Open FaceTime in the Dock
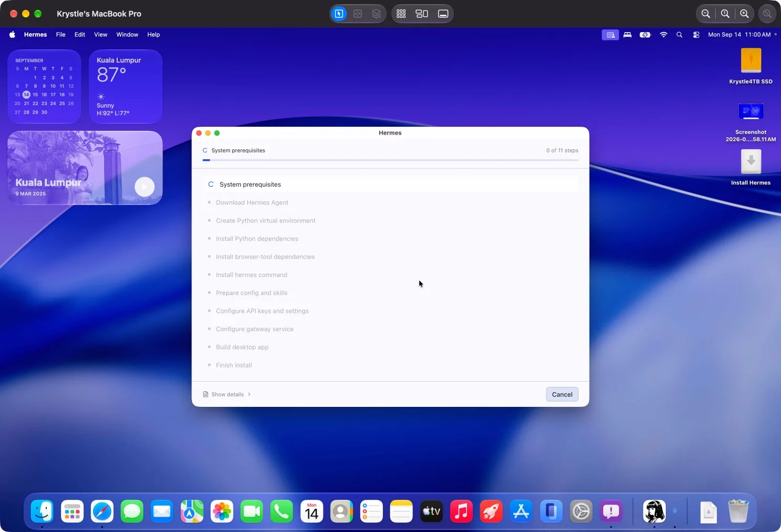Image resolution: width=781 pixels, height=532 pixels. pos(252,511)
